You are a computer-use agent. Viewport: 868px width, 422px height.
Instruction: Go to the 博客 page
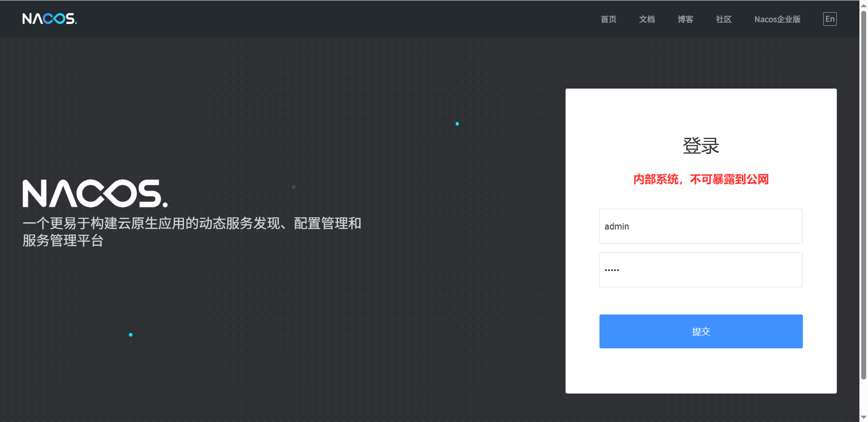pos(685,19)
